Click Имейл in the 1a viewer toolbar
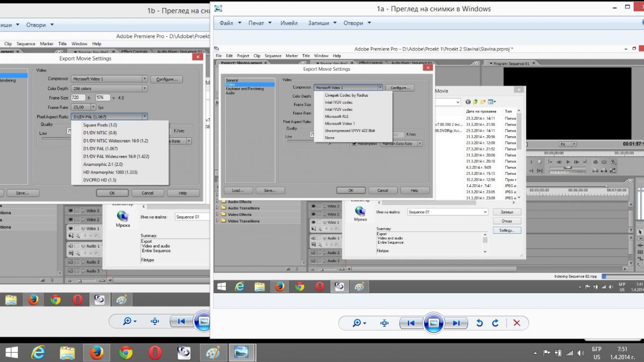644x362 pixels. [289, 23]
